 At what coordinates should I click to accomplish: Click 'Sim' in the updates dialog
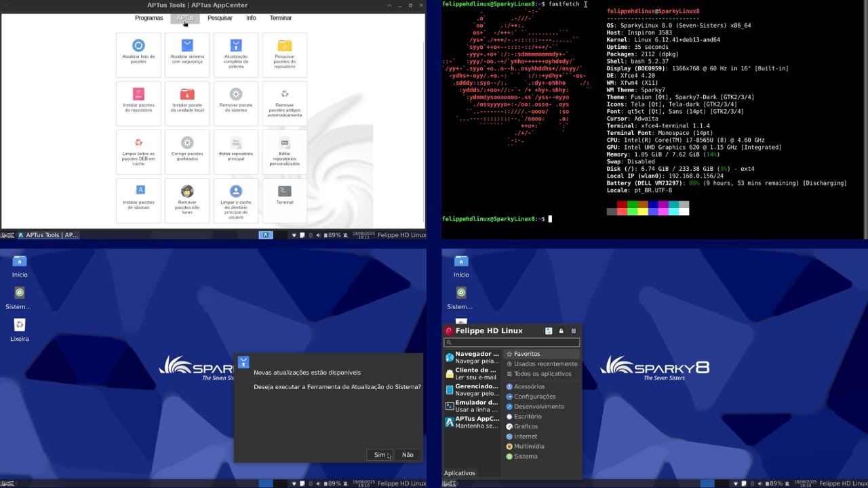pyautogui.click(x=380, y=455)
